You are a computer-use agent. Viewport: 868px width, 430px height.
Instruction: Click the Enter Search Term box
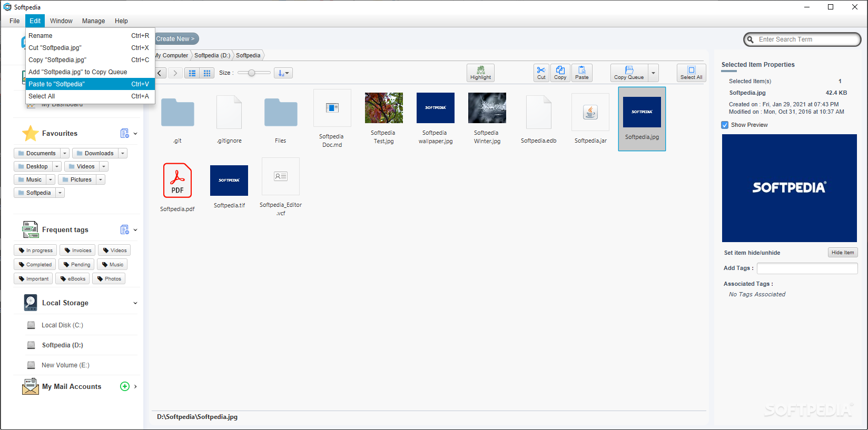(x=802, y=39)
